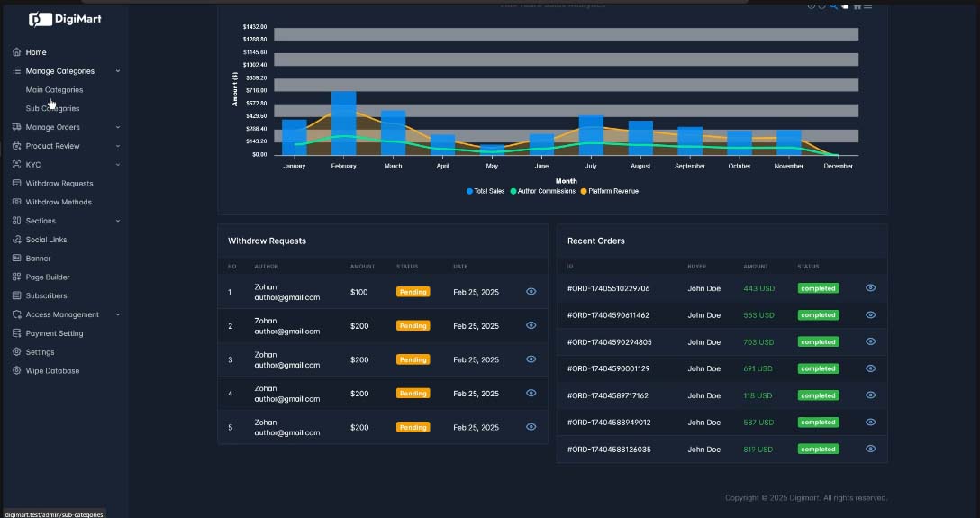The image size is (980, 518).
Task: Open the Withdraw Requests sidebar page
Action: [x=59, y=184]
